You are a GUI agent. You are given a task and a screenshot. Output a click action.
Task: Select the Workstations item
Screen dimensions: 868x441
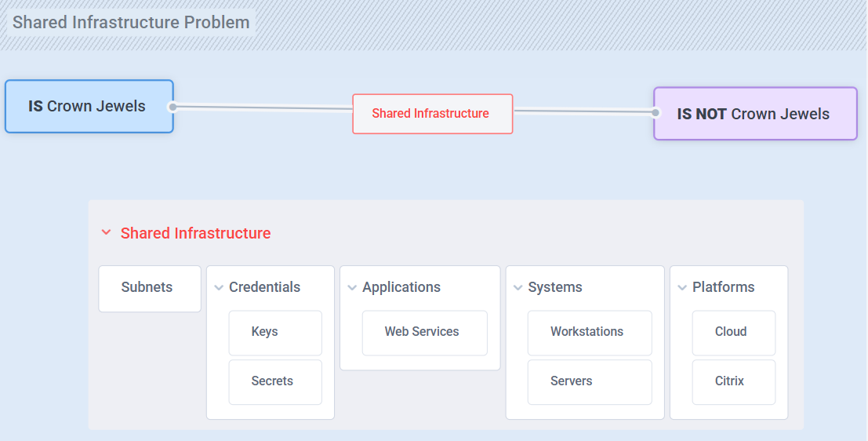click(589, 333)
